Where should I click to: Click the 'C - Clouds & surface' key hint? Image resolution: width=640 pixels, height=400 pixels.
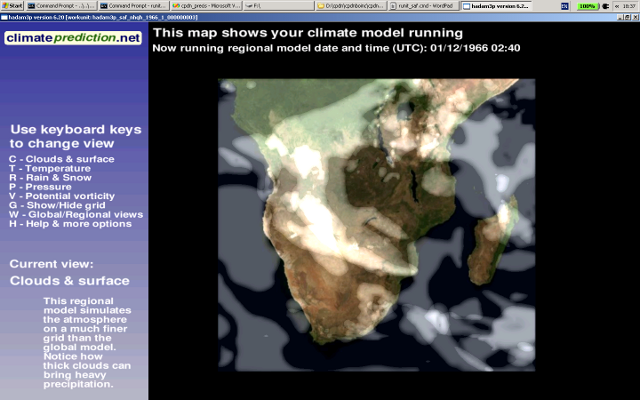(62, 159)
